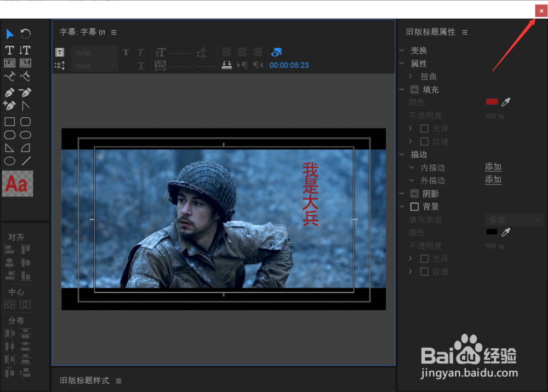Viewport: 548px width, 392px height.
Task: Toggle the 阴影 shadow checkbox
Action: 414,194
